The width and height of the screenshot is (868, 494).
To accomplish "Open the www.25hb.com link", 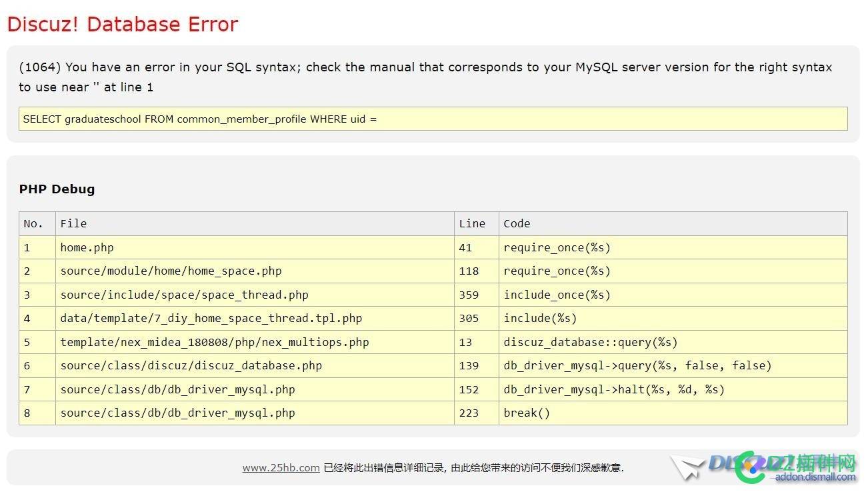I will click(x=281, y=468).
